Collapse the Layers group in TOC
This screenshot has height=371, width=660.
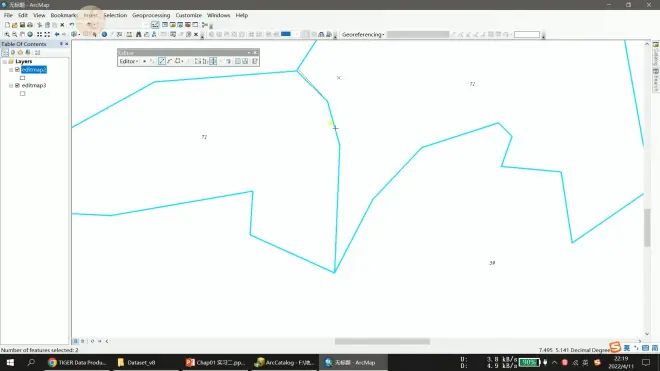pyautogui.click(x=5, y=61)
